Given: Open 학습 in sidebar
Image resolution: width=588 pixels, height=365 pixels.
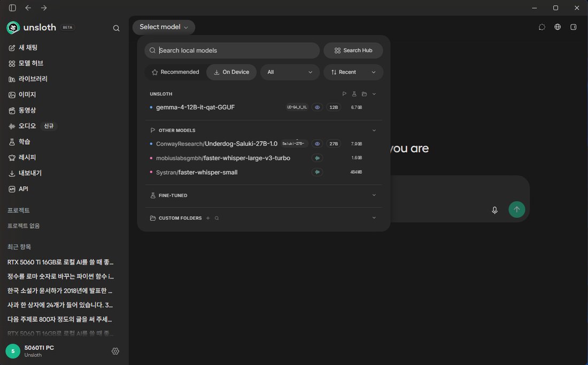Looking at the screenshot, I should 19,142.
